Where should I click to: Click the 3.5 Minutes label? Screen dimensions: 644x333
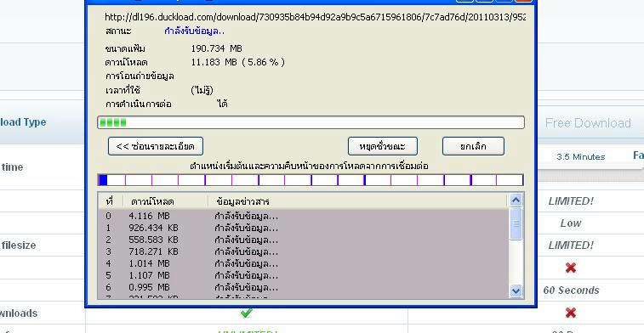coord(581,156)
